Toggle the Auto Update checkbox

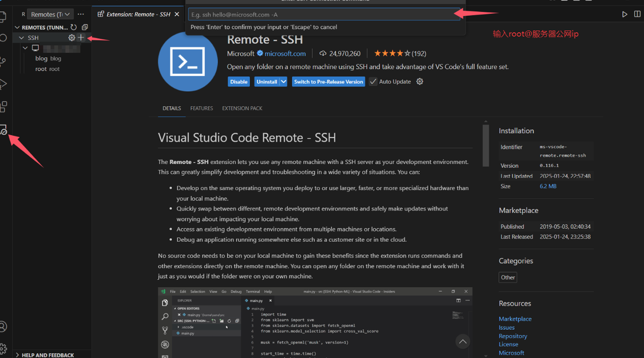373,82
